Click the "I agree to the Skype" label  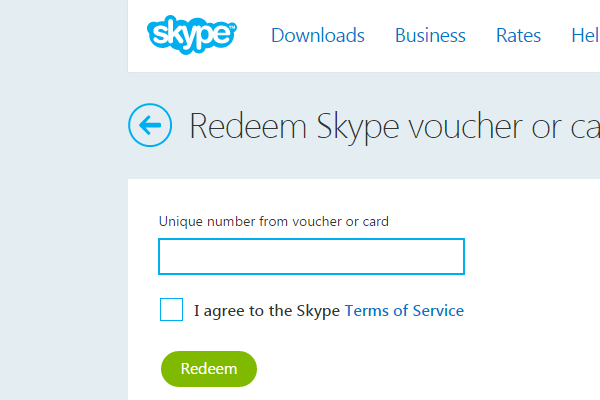coord(267,310)
